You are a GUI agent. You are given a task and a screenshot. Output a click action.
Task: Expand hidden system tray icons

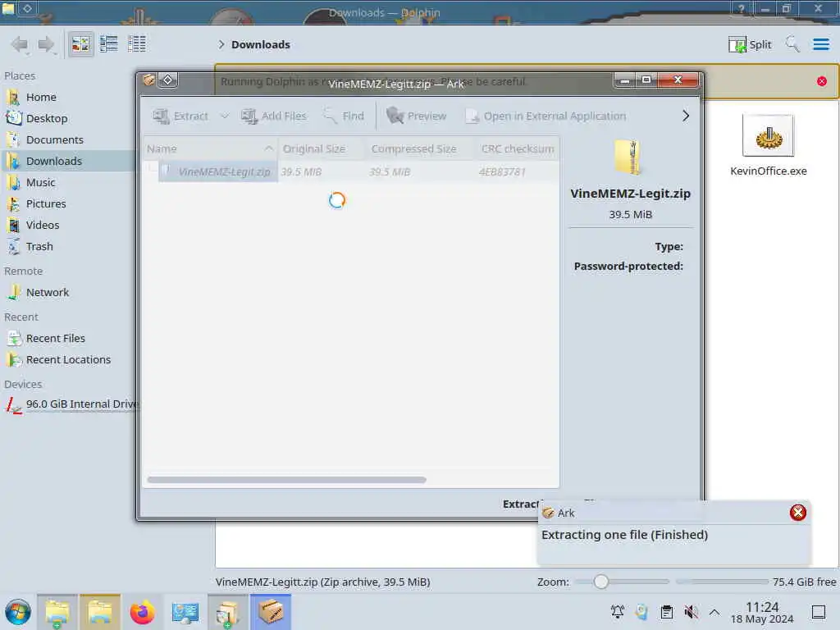pyautogui.click(x=714, y=612)
